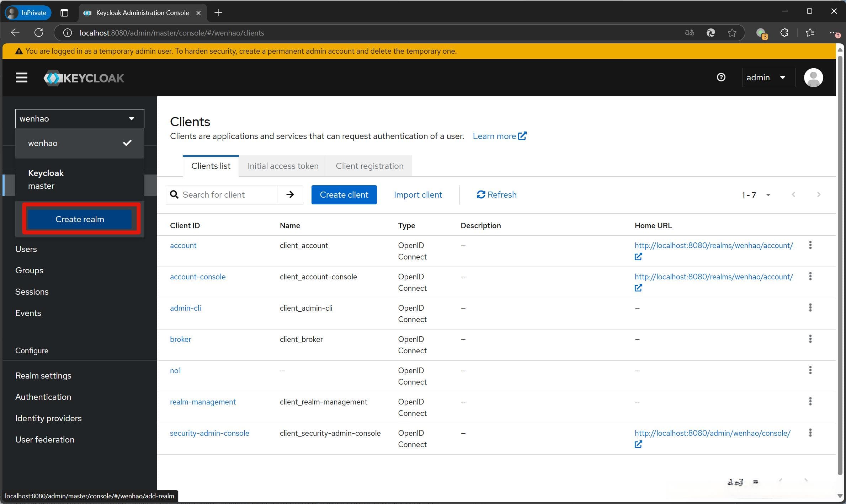
Task: Click the Client ID column header
Action: coord(185,225)
